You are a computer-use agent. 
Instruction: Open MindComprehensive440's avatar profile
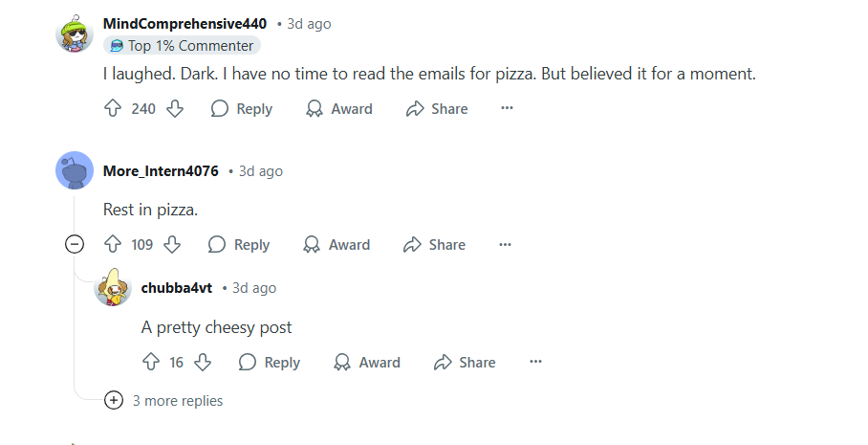75,34
